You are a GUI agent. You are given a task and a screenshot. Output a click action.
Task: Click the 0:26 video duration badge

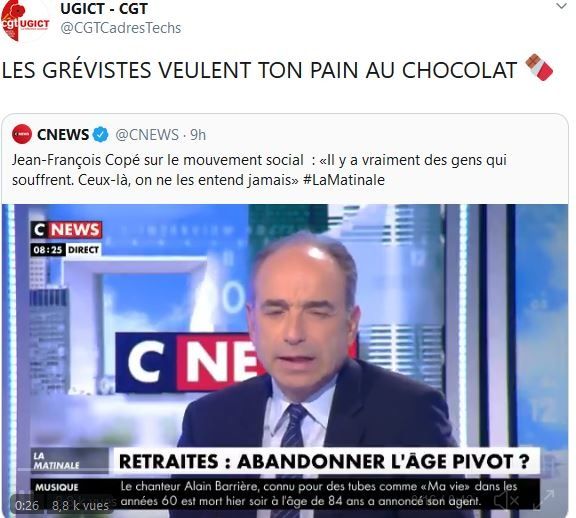[x=27, y=506]
